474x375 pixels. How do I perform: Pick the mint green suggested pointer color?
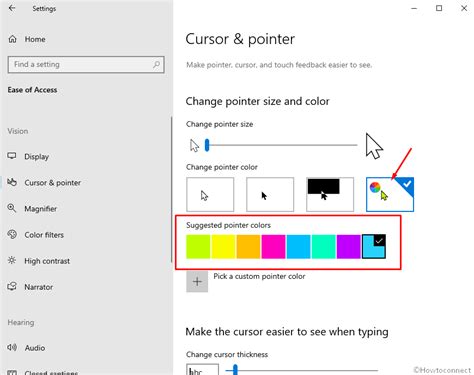pyautogui.click(x=324, y=247)
